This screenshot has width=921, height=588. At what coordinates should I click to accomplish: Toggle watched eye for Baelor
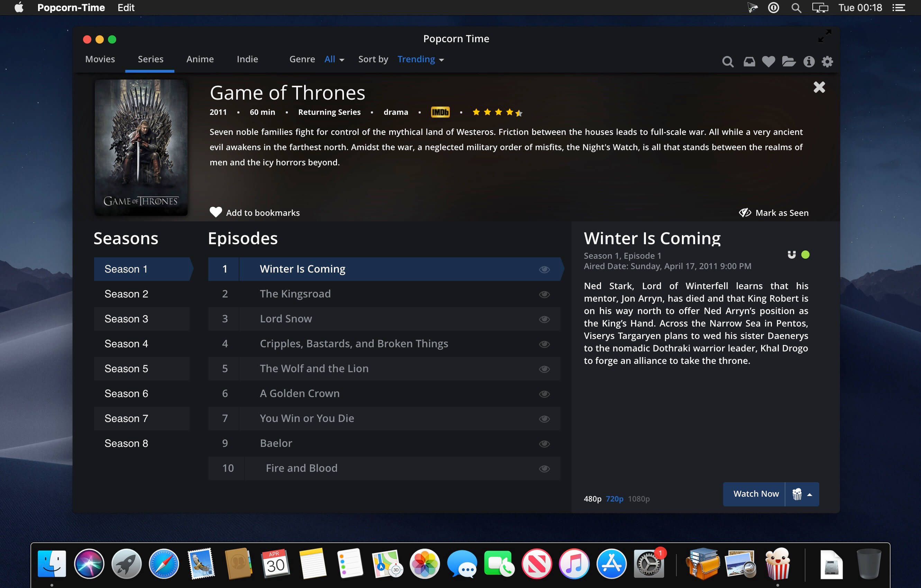coord(544,443)
